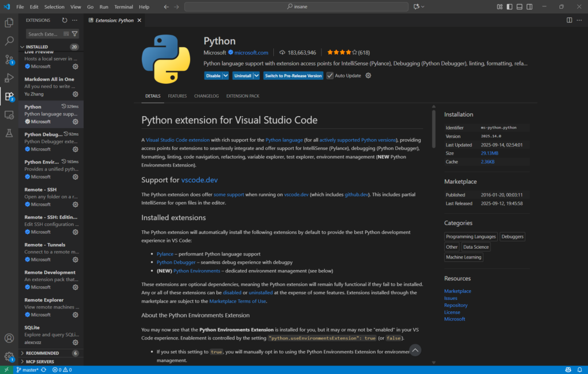
Task: Clear extensions search results icon
Action: point(66,34)
